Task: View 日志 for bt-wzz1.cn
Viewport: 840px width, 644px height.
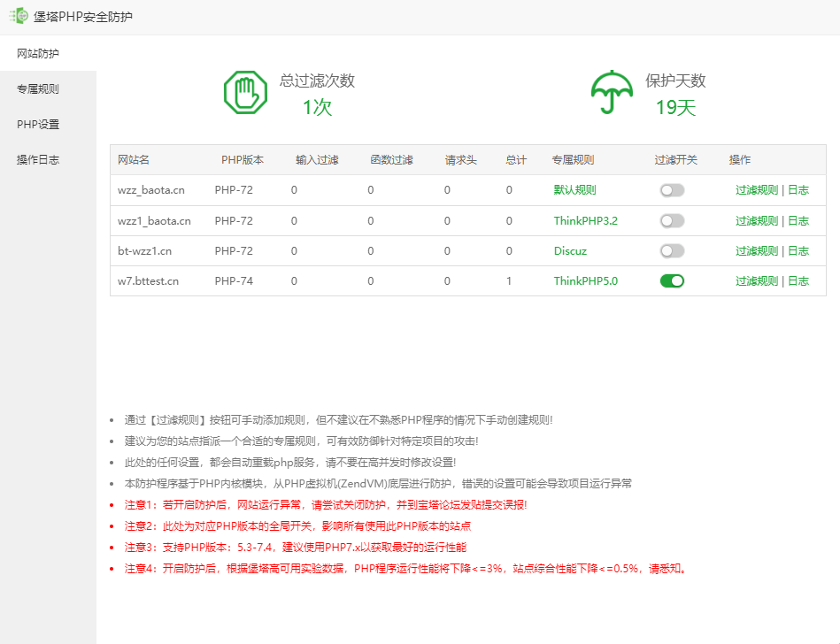Action: tap(798, 250)
